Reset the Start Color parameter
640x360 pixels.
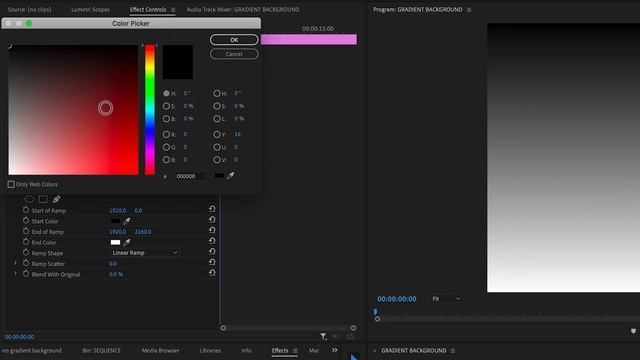[x=212, y=220]
